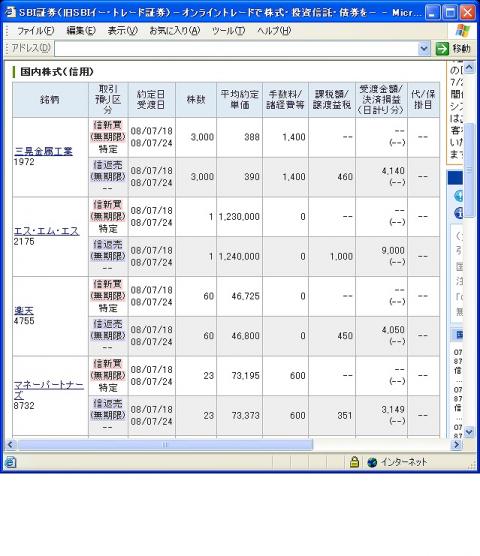This screenshot has height=556, width=480.
Task: Click the Windows flag logo icon
Action: click(x=463, y=30)
